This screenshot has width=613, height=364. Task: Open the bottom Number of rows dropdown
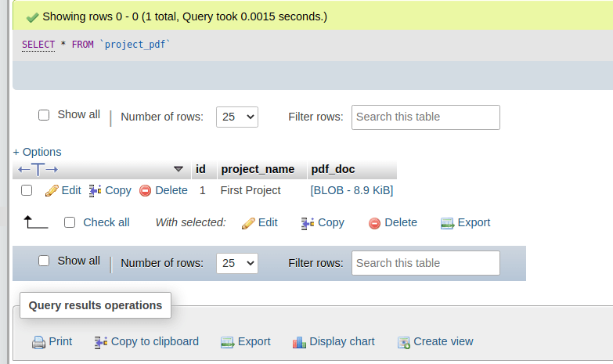tap(236, 263)
